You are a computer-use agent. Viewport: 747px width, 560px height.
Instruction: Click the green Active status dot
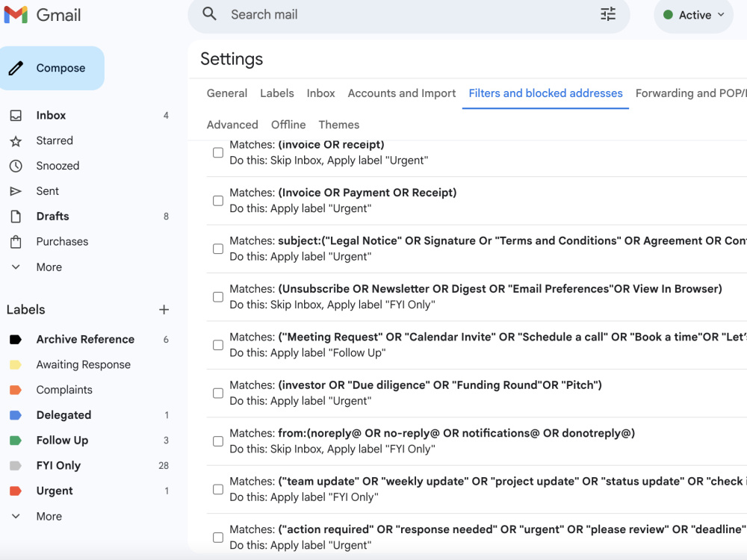[668, 15]
